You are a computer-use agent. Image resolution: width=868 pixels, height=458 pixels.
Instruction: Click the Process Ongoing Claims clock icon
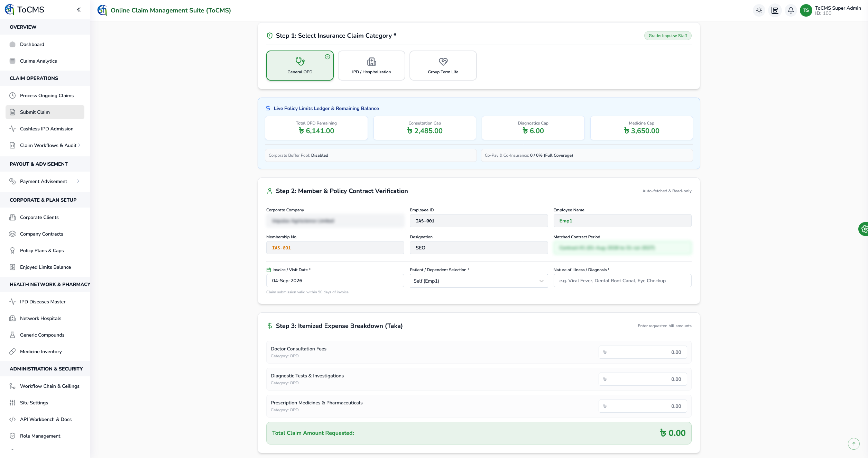(x=12, y=95)
